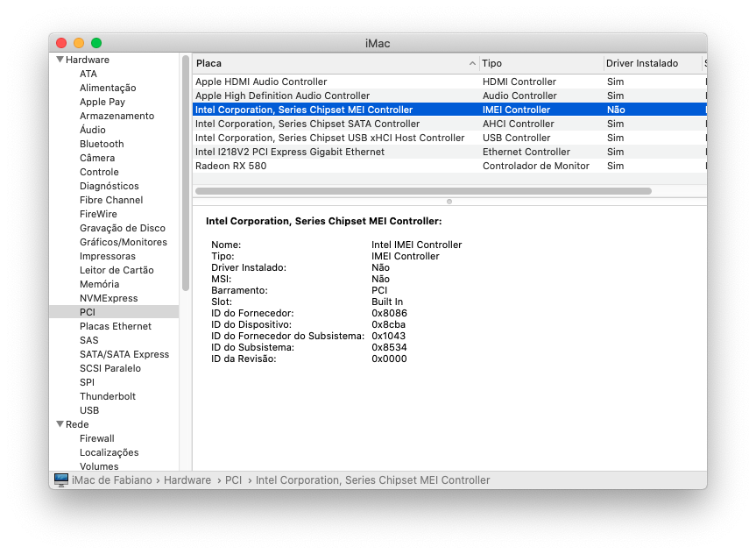Click the vendor ID value 0x8086
The image size is (756, 554).
click(x=389, y=313)
